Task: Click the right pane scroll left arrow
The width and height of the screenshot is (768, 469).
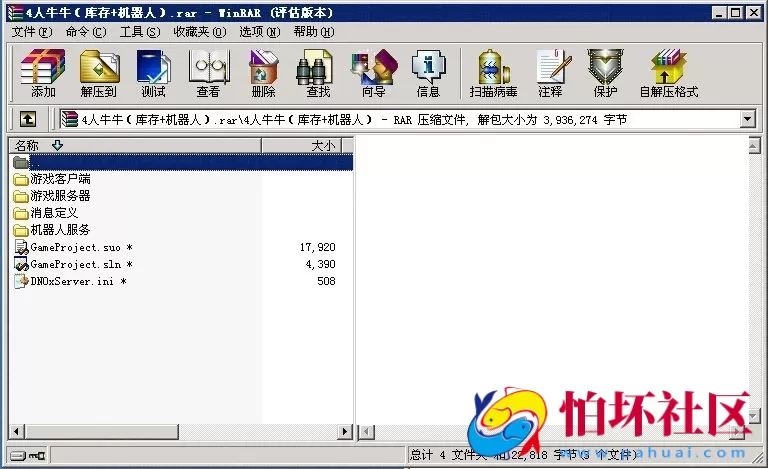Action: pyautogui.click(x=367, y=432)
